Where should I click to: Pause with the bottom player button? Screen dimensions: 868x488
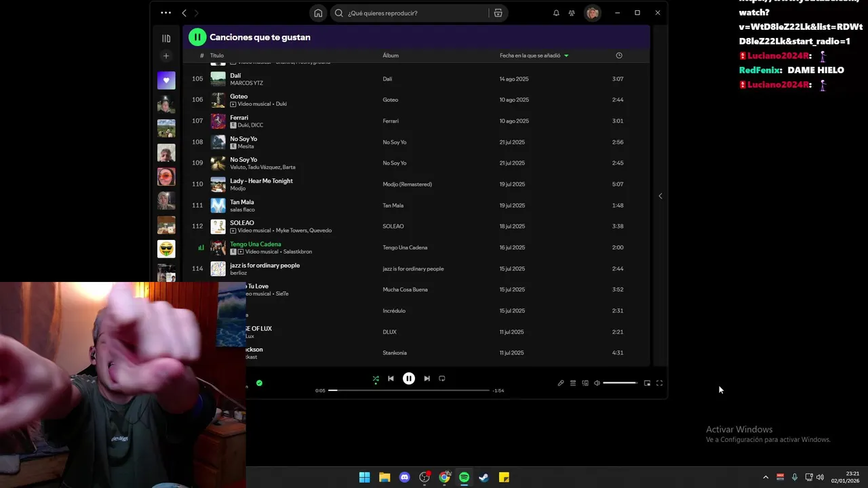point(409,379)
